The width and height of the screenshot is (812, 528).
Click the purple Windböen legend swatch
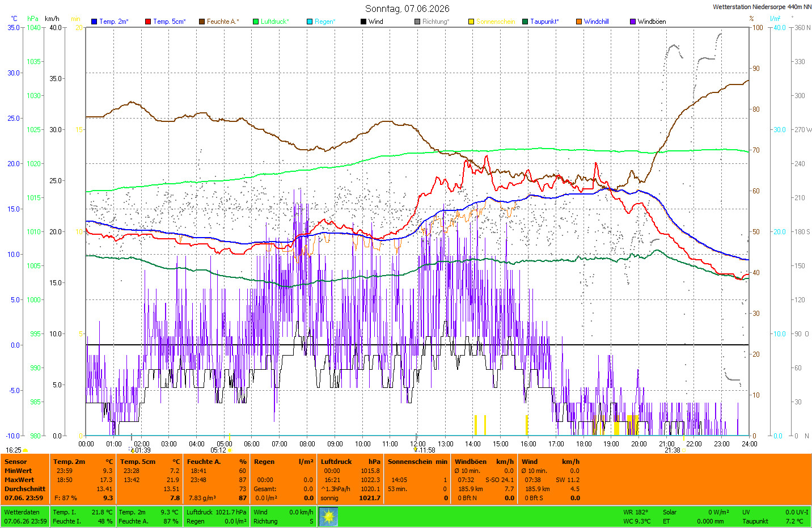(x=633, y=22)
